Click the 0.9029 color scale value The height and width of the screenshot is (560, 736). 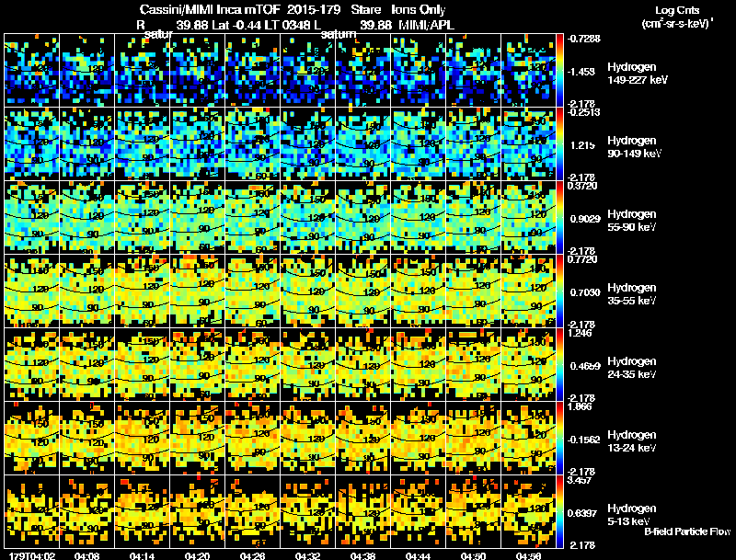(x=585, y=219)
